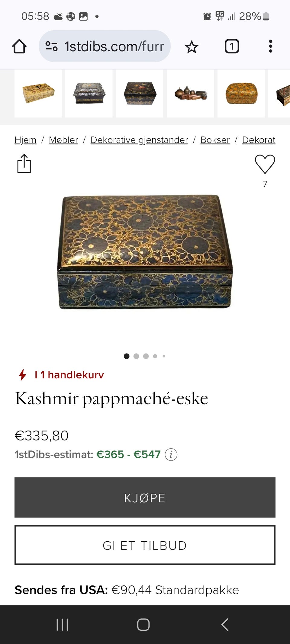Screen dimensions: 290x644
Task: Open Android recent apps button
Action: pos(62,624)
